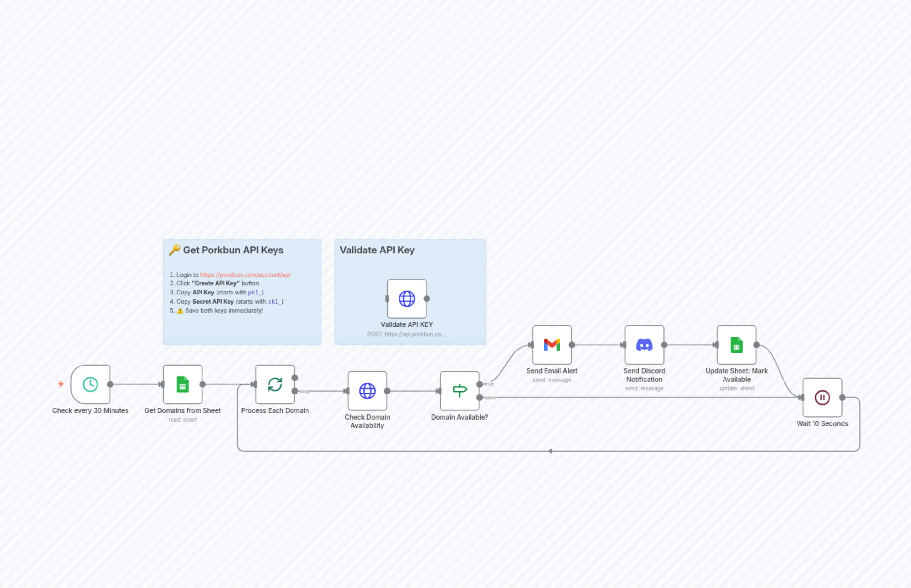Click the Process Each Domain loop icon
The width and height of the screenshot is (911, 588).
pyautogui.click(x=275, y=384)
